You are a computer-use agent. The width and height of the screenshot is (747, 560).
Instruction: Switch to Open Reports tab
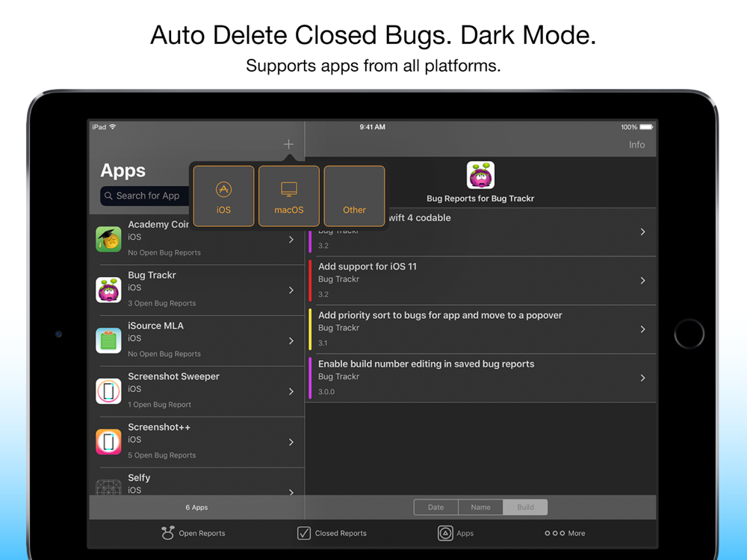(193, 533)
